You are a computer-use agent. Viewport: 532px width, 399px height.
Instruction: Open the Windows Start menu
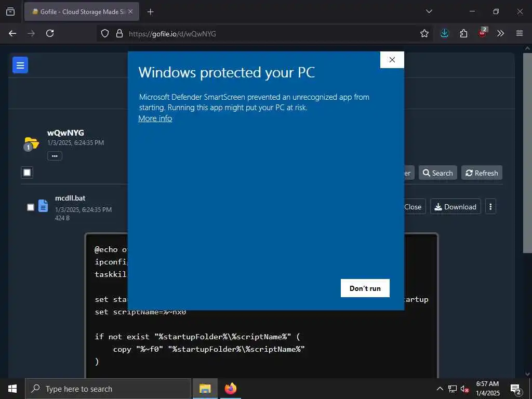12,389
